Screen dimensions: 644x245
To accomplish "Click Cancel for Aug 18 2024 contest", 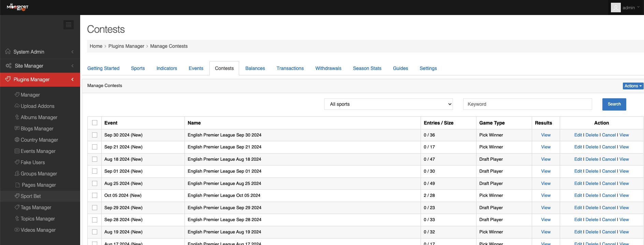I will click(609, 159).
